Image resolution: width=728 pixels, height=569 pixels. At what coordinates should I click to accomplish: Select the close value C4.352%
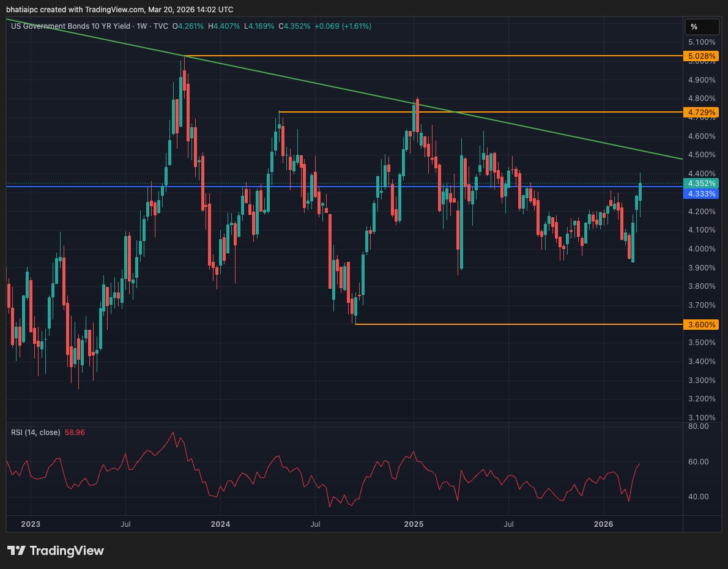coord(294,26)
